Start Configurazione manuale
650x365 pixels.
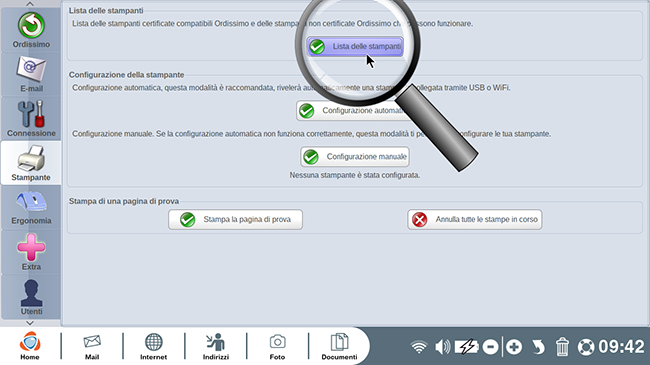coord(355,157)
